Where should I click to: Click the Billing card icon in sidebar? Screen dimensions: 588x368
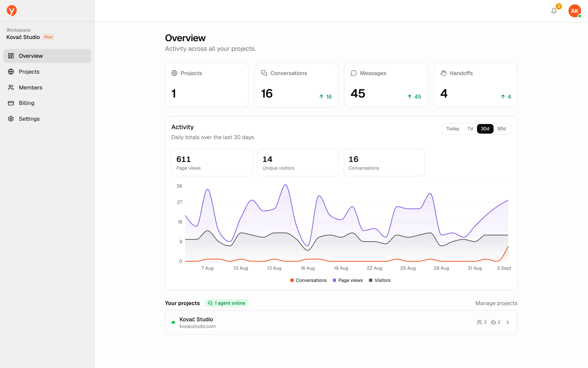click(11, 103)
